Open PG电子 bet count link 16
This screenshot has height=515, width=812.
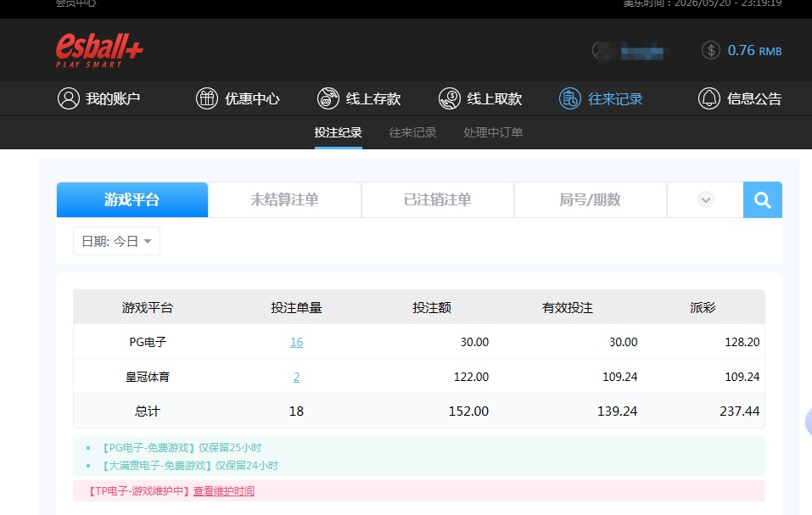pyautogui.click(x=296, y=342)
